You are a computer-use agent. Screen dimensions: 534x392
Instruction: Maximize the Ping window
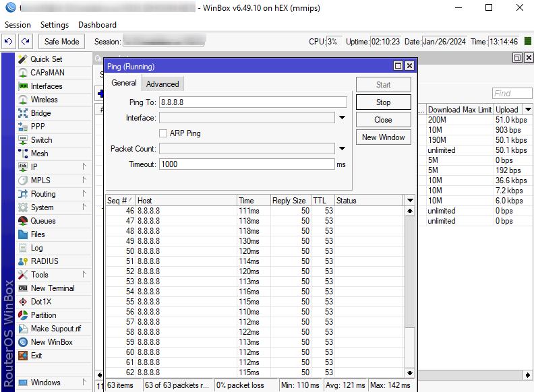398,66
